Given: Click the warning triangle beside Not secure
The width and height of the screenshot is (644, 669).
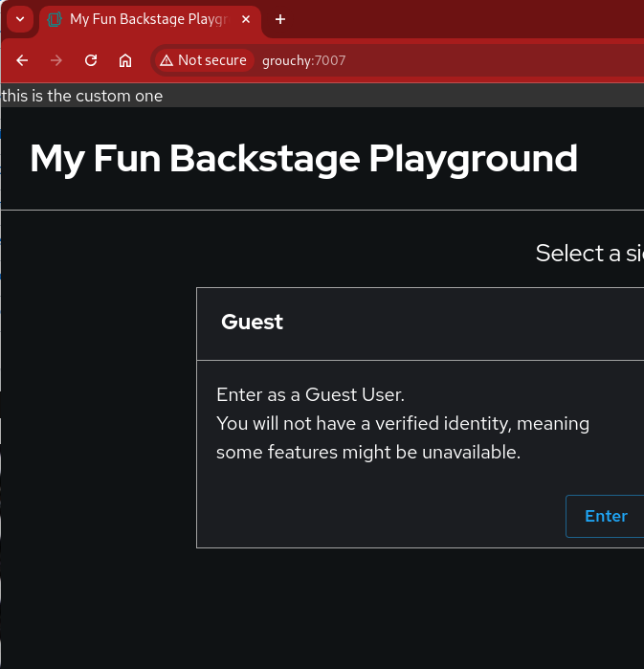Looking at the screenshot, I should (x=167, y=60).
